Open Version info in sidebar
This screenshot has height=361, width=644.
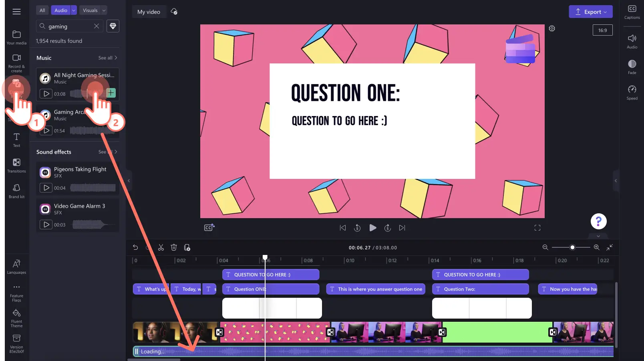[16, 344]
